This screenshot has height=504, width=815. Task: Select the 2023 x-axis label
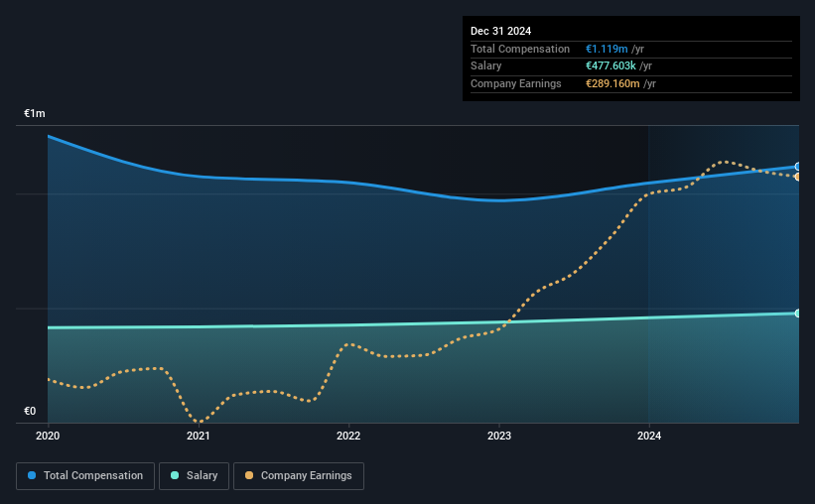coord(499,436)
